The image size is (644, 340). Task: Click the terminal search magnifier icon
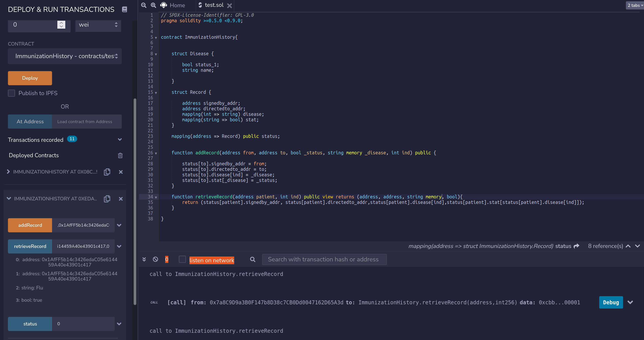coord(253,259)
